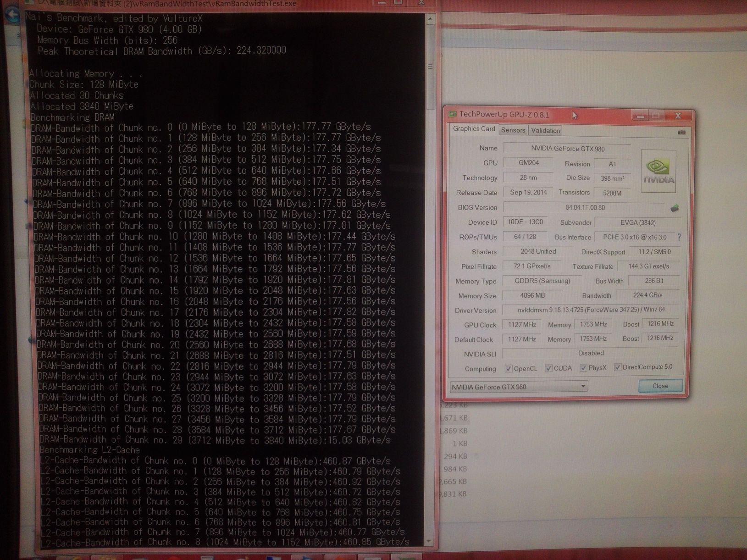
Task: Click the Memory Size field 4096 MB
Action: pyautogui.click(x=532, y=295)
